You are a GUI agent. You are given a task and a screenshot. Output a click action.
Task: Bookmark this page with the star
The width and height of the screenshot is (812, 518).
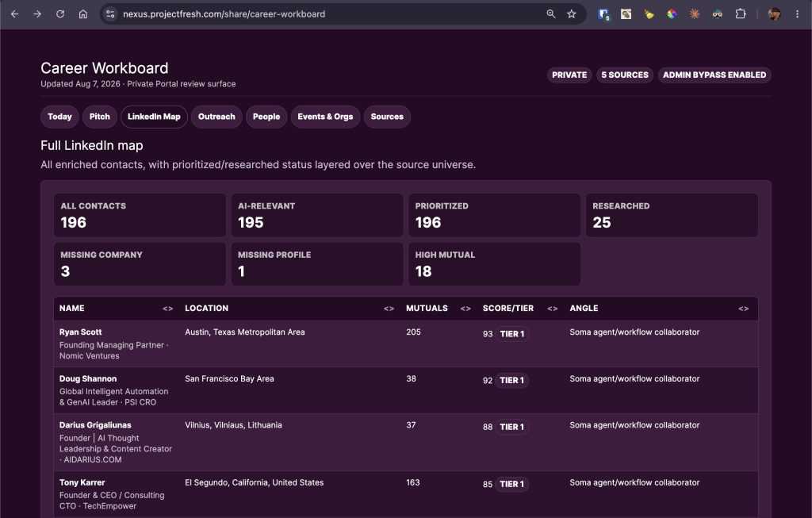pyautogui.click(x=571, y=14)
